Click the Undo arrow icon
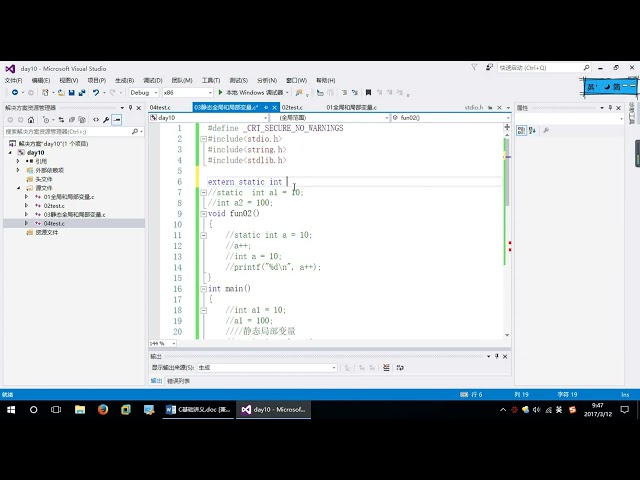 96,93
